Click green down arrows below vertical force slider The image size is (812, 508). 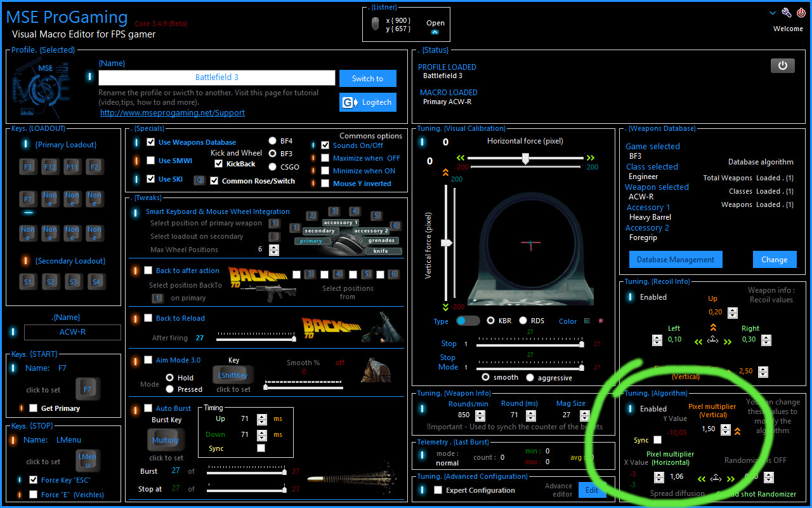point(445,307)
